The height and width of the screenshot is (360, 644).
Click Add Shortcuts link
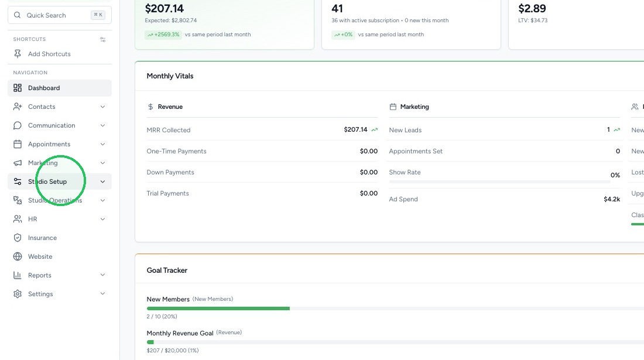(49, 54)
